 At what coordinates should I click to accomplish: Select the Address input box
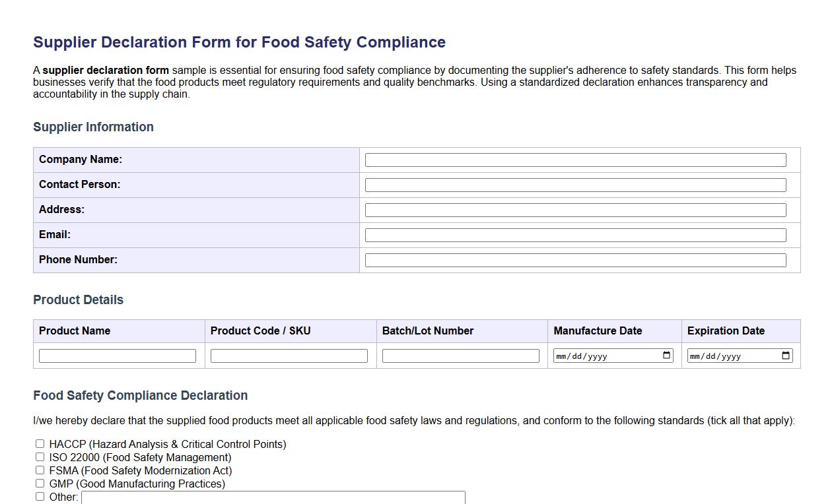point(574,210)
